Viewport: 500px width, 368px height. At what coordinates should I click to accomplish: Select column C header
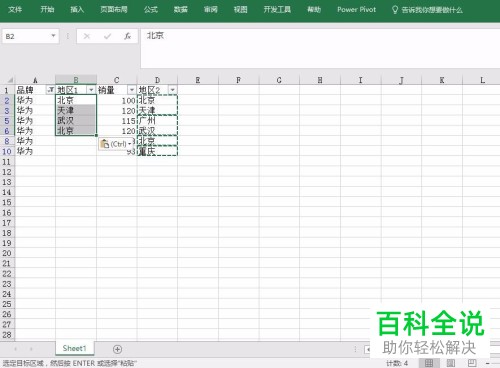pyautogui.click(x=116, y=80)
